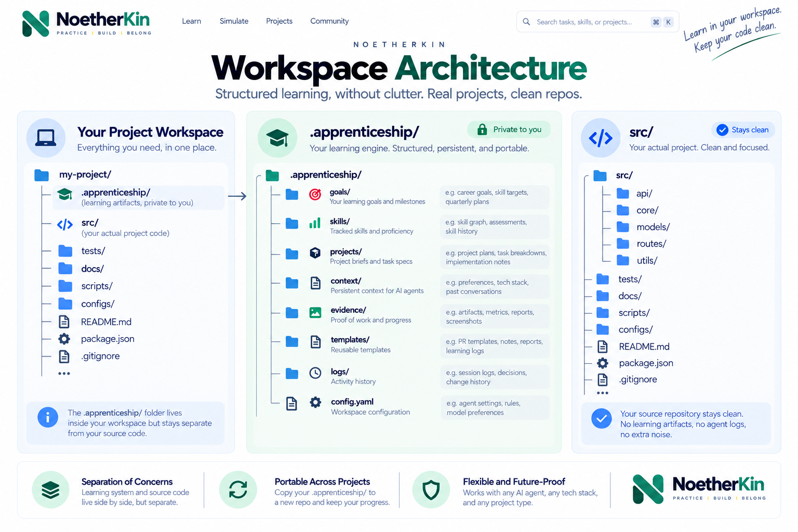
Task: Click the blue info icon in workspace note
Action: [x=48, y=417]
